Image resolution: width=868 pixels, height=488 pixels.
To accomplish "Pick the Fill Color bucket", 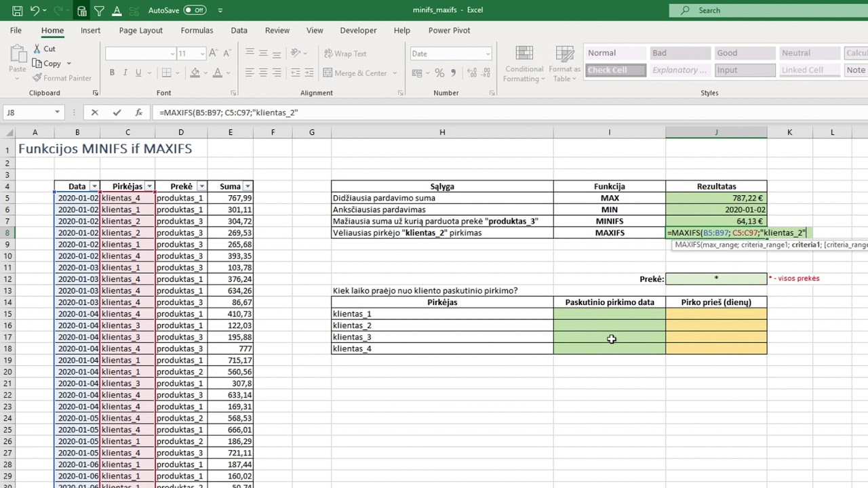I will pos(195,73).
